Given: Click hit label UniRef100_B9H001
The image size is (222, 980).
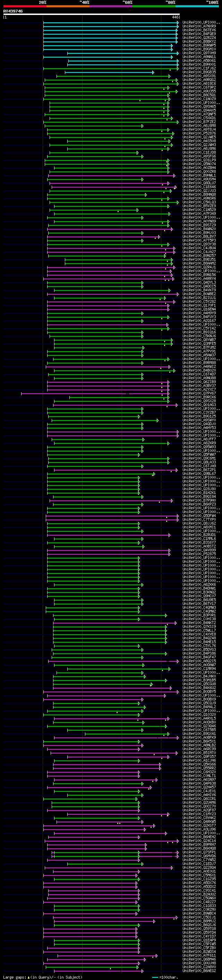Looking at the screenshot, I should tap(199, 64).
